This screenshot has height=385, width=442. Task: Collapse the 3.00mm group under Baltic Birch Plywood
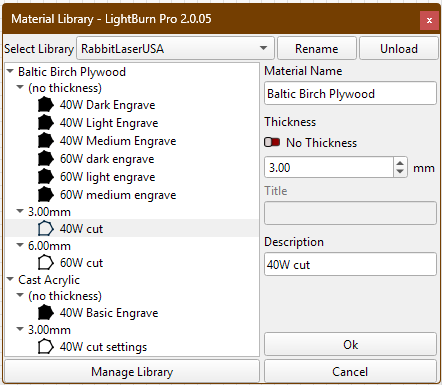point(20,211)
